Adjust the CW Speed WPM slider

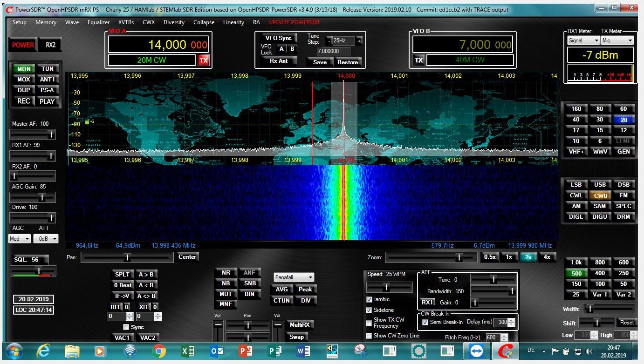point(390,287)
